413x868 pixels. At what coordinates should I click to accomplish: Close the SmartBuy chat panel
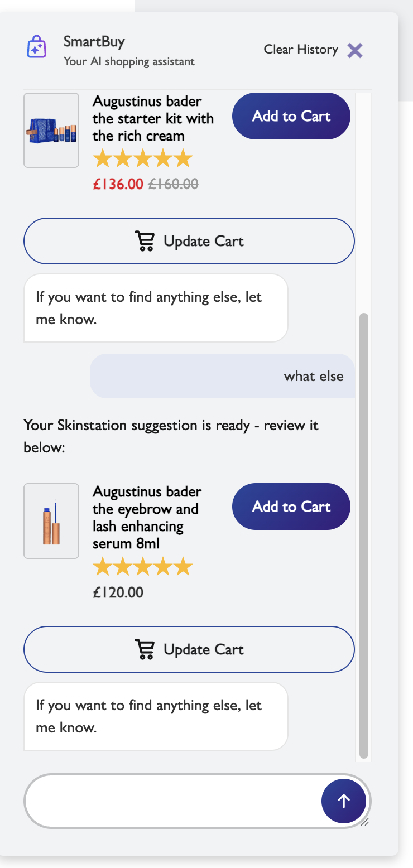[355, 51]
